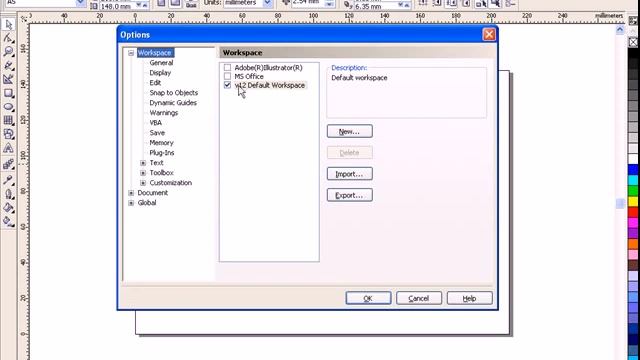Pick the green swatch in color palette
Viewport: 640px width, 360px height.
[633, 191]
